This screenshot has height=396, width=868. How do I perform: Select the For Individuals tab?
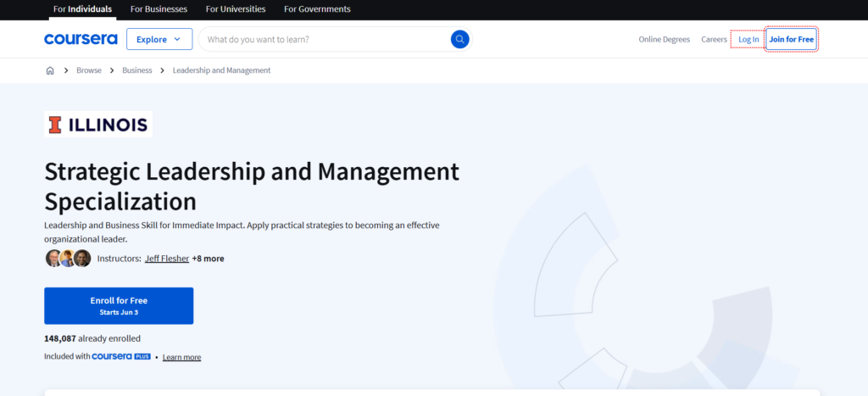pyautogui.click(x=82, y=9)
